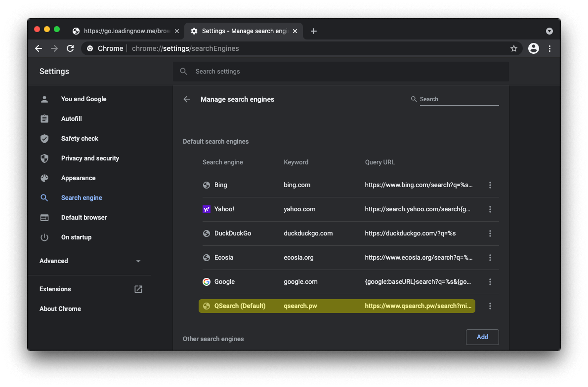This screenshot has width=588, height=387.
Task: Open tab search dropdown arrow
Action: (549, 31)
